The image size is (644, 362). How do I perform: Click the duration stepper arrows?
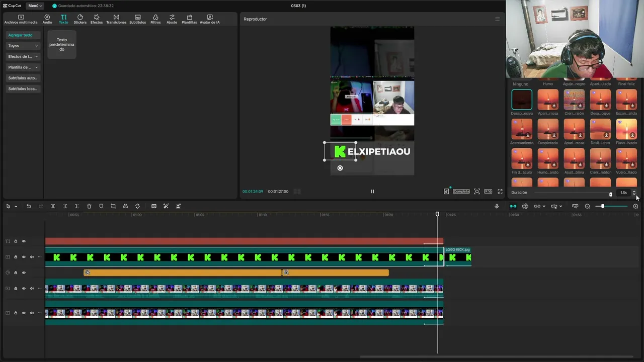pos(634,193)
